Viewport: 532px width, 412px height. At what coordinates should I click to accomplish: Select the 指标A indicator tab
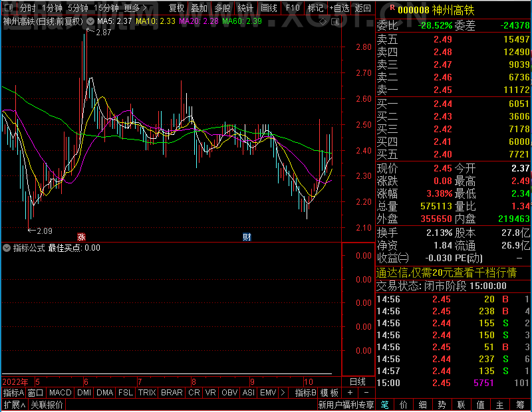pyautogui.click(x=13, y=393)
